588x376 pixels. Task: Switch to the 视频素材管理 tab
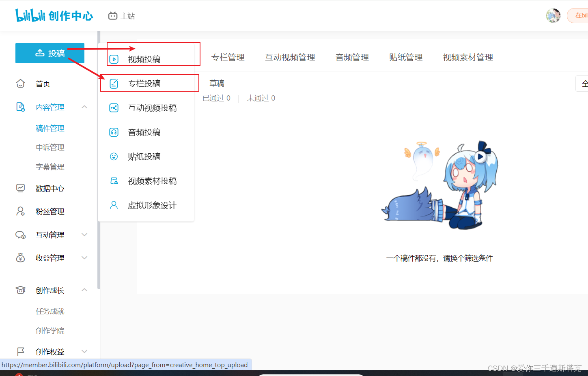468,57
